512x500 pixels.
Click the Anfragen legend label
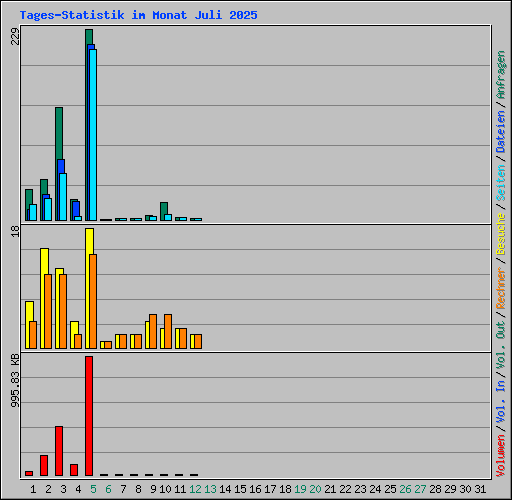tap(501, 75)
